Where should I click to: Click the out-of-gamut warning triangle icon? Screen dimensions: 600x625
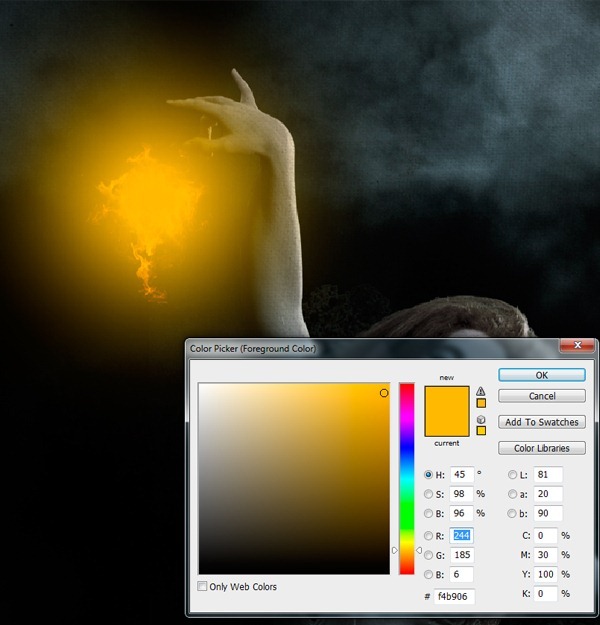coord(481,391)
